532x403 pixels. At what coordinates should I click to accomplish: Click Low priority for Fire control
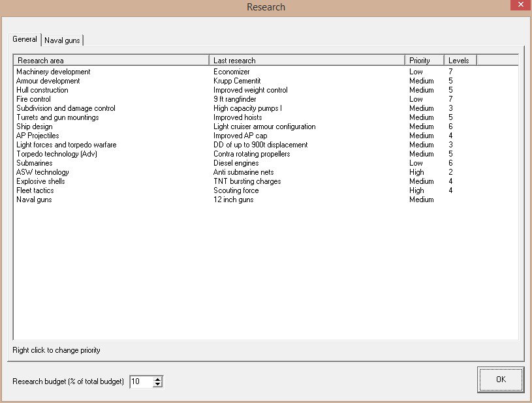(416, 99)
